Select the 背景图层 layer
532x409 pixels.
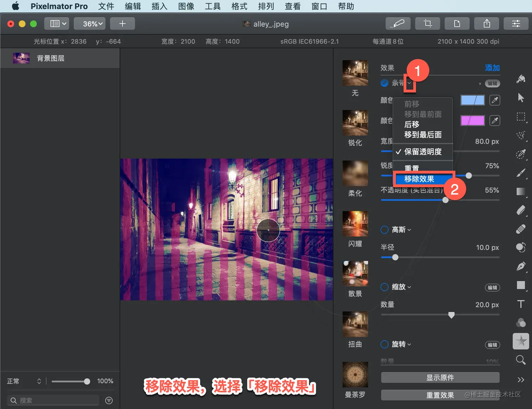point(60,58)
